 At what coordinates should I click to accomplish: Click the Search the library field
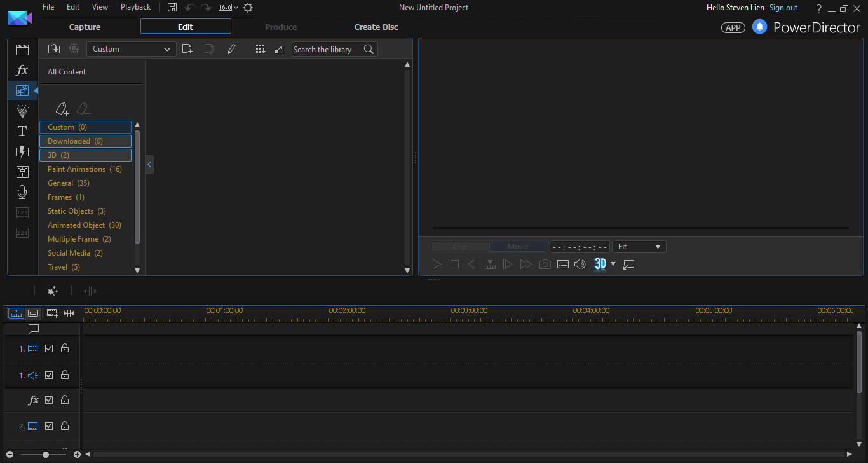pyautogui.click(x=327, y=49)
